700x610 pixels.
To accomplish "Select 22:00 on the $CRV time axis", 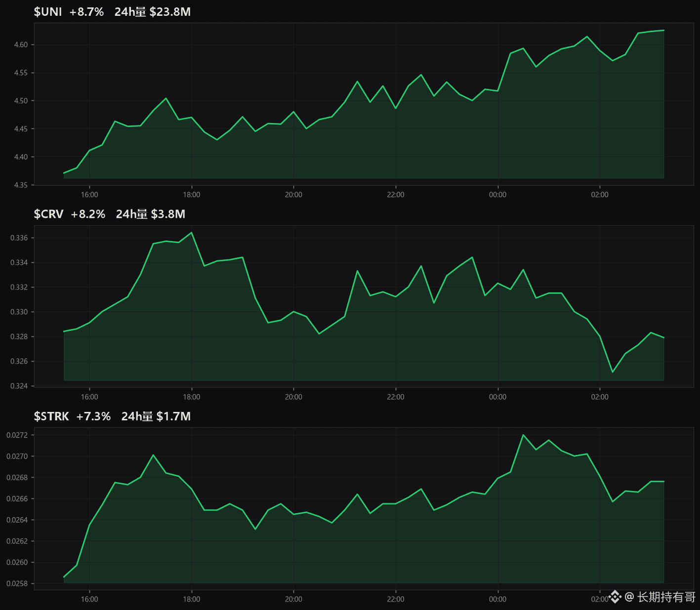I will (396, 397).
